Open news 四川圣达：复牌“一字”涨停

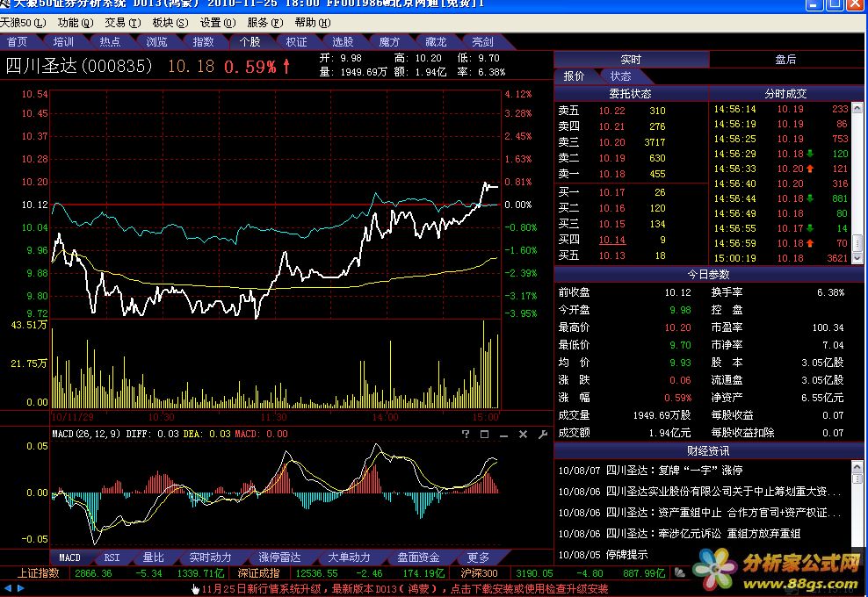pos(650,471)
